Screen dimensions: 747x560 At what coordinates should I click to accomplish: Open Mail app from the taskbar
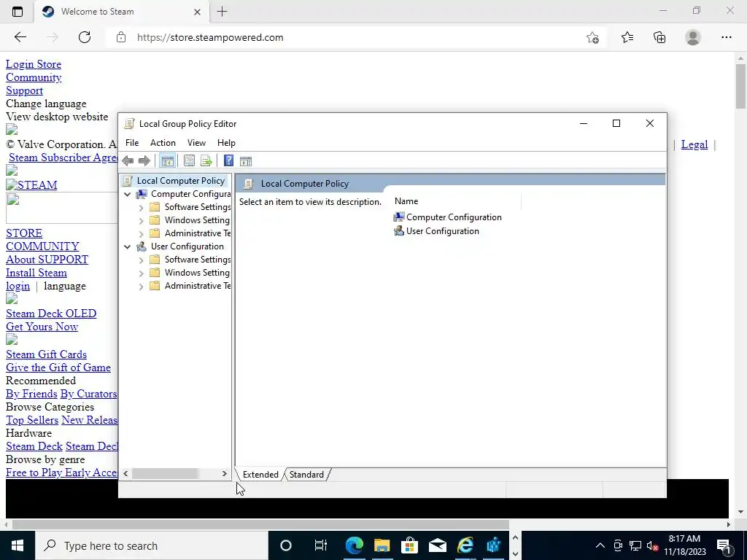(x=437, y=545)
